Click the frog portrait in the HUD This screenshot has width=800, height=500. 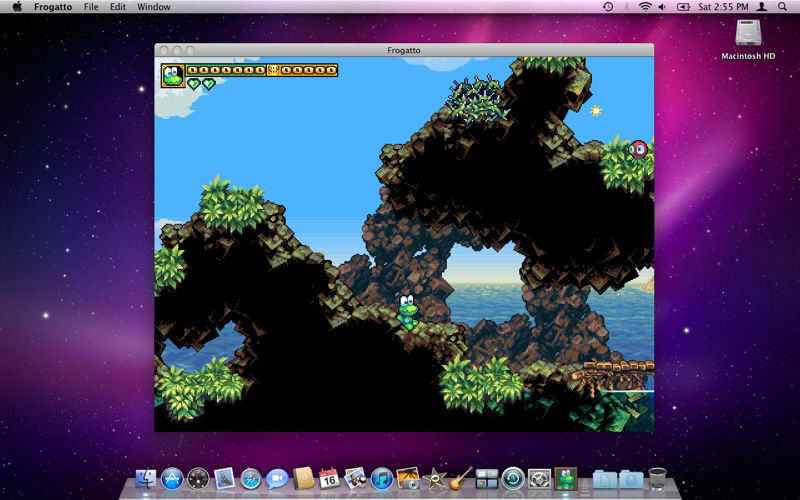[x=173, y=76]
